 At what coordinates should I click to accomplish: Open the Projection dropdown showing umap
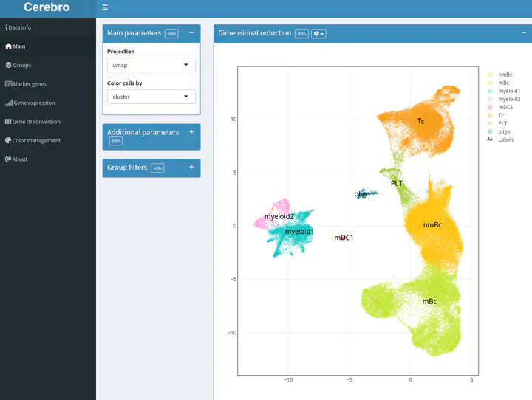pos(151,65)
